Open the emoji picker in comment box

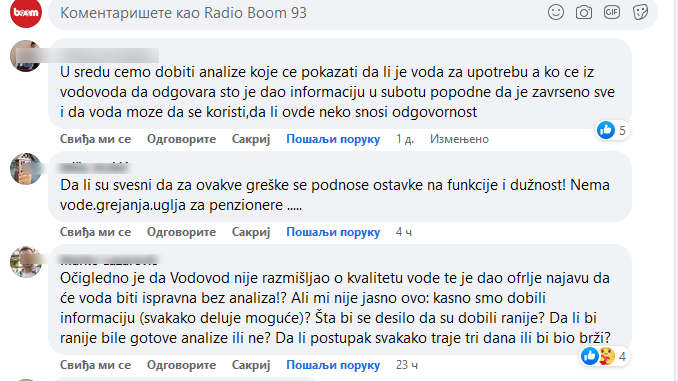point(556,12)
